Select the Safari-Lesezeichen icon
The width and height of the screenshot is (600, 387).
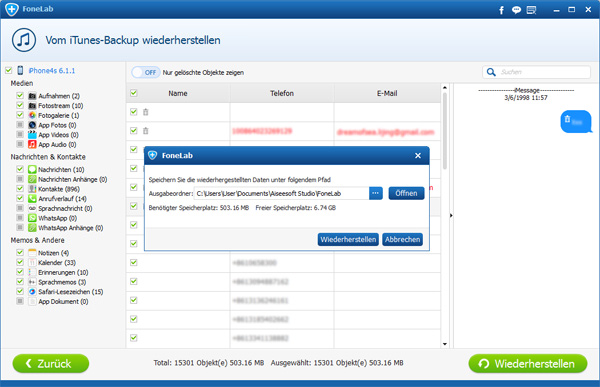[32, 291]
